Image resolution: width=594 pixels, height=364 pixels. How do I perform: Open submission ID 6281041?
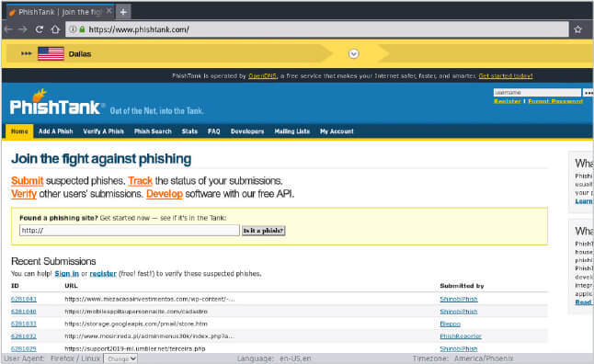(24, 300)
